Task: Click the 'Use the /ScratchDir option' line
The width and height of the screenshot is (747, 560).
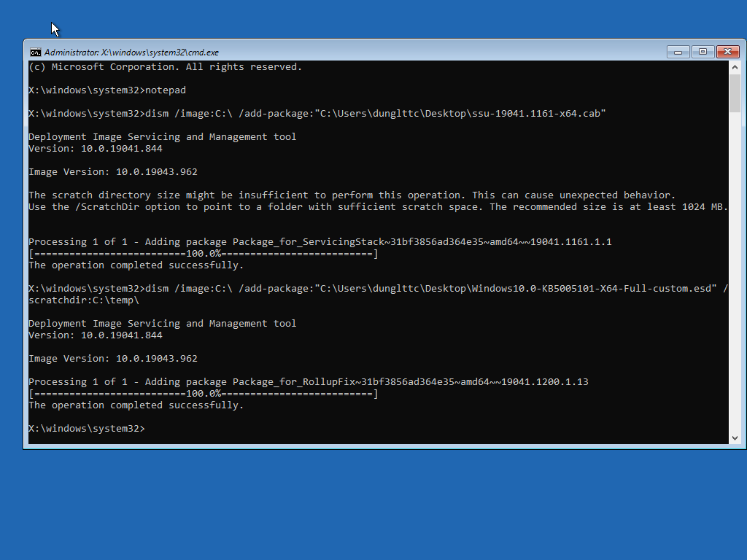Action: tap(379, 206)
